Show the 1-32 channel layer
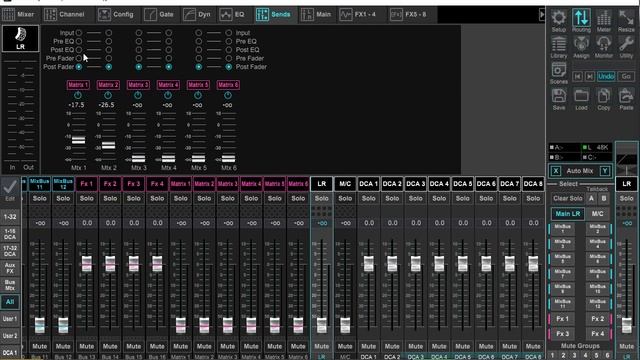The image size is (640, 360). (10, 217)
